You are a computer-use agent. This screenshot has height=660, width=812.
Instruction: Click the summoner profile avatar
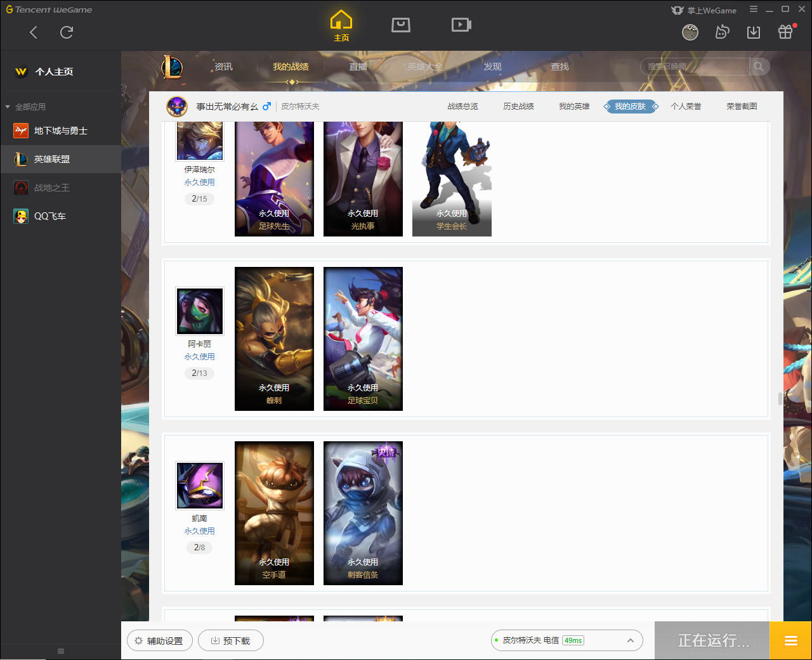[177, 107]
